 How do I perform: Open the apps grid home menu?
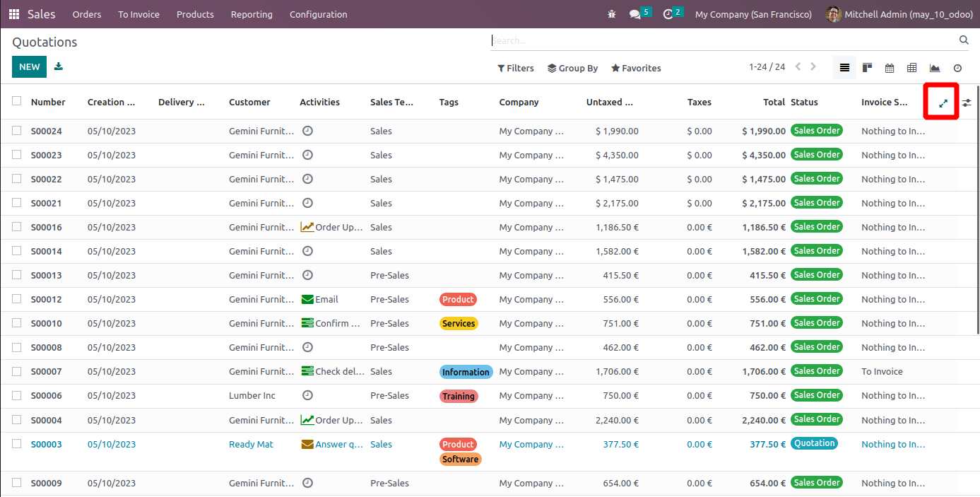pos(14,14)
